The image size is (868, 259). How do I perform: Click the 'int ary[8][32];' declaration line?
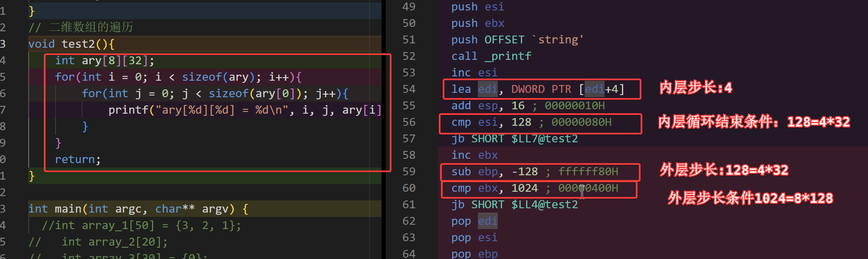[x=104, y=61]
